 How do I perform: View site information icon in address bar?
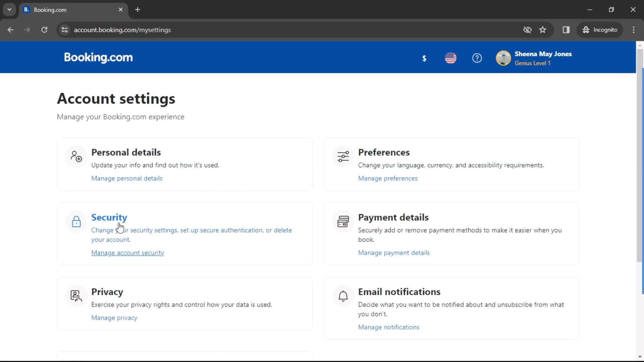tap(64, 30)
